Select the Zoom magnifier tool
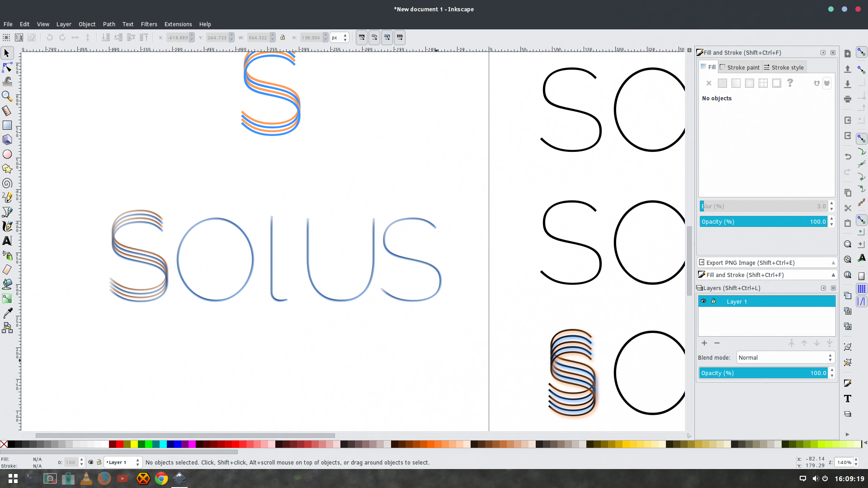Screen dimensions: 868x488 click(x=7, y=96)
